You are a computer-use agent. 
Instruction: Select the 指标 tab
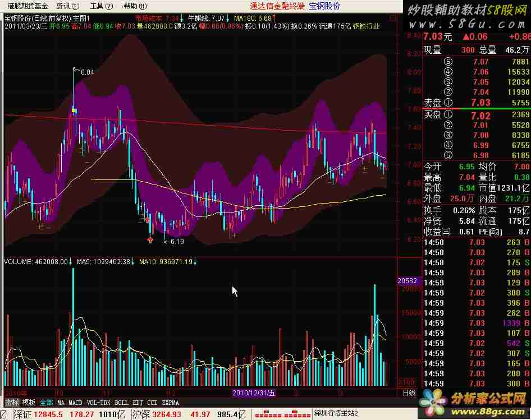tap(12, 403)
